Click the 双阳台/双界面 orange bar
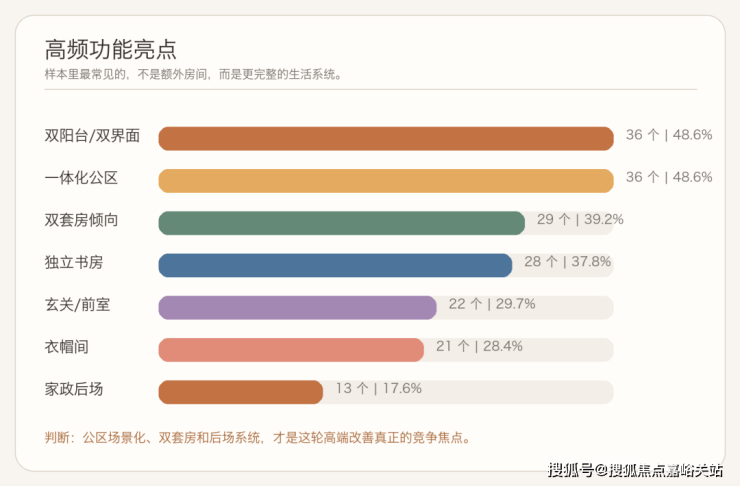Screen dimensions: 740x486 tap(386, 139)
